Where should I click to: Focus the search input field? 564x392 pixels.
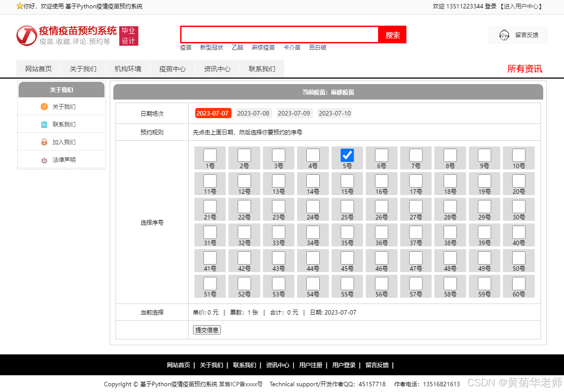(x=280, y=35)
